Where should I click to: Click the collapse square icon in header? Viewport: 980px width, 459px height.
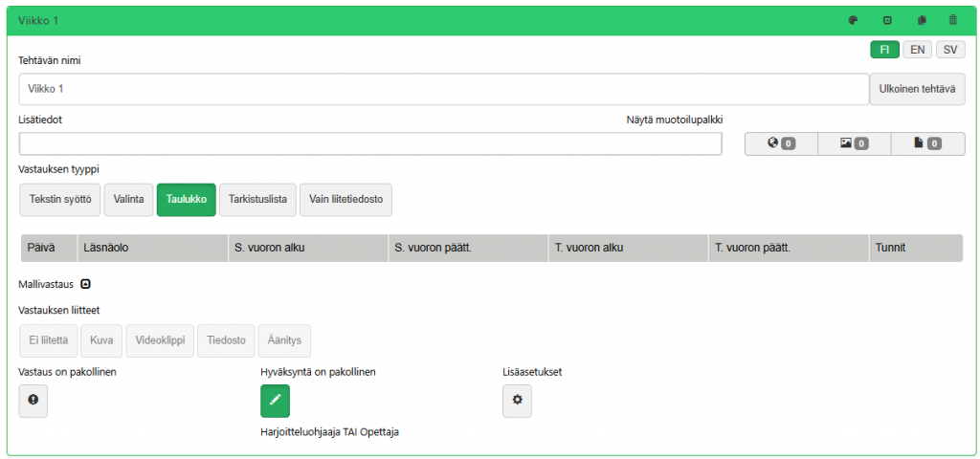pos(887,20)
